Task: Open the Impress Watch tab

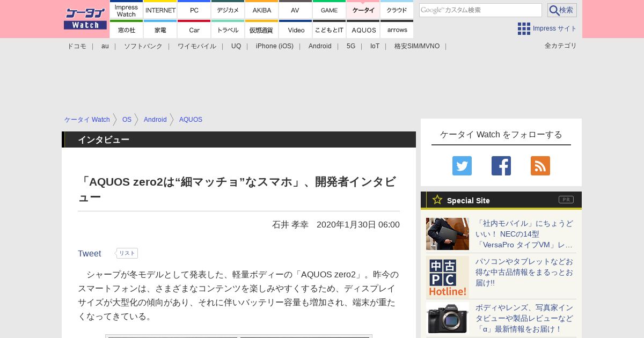Action: pos(127,10)
